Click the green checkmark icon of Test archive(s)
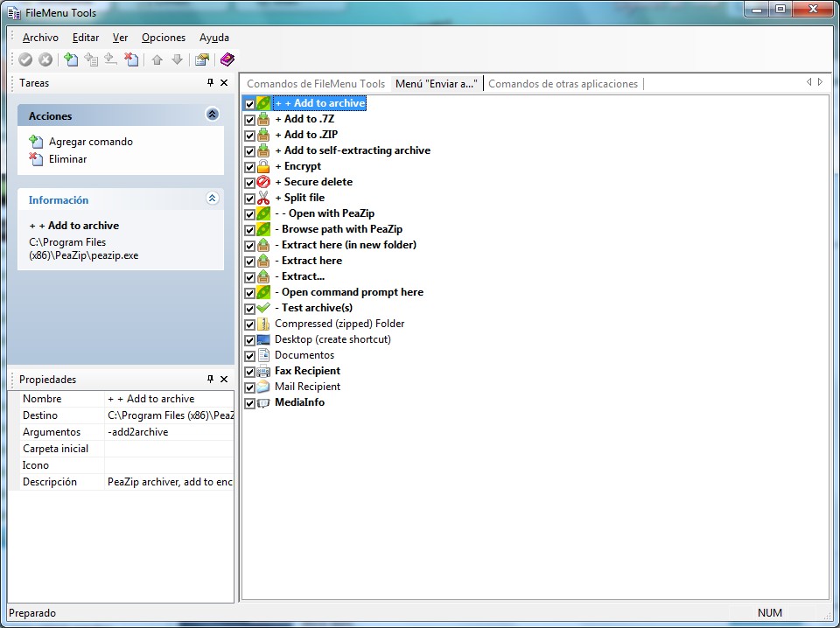Screen dimensions: 840x628 pyautogui.click(x=263, y=308)
